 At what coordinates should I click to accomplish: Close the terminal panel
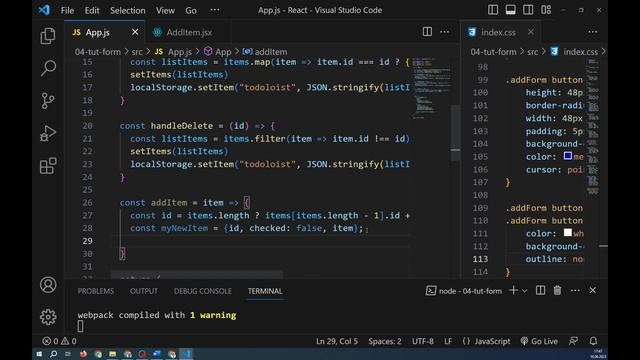click(x=593, y=290)
